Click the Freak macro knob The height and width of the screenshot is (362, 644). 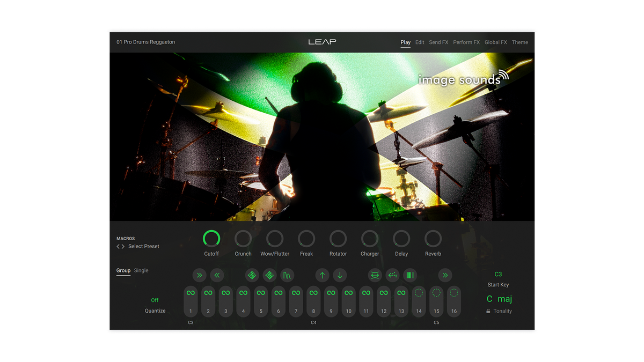(306, 239)
